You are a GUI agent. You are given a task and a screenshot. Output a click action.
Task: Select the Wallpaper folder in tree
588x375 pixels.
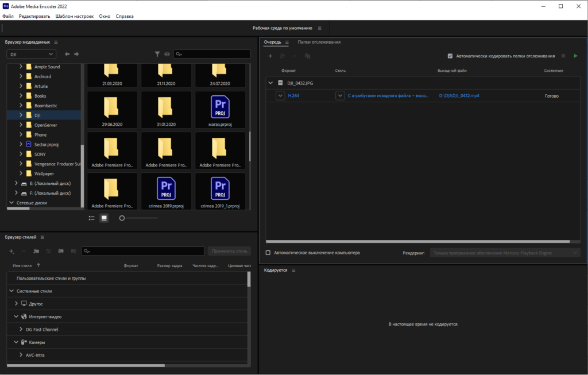pos(44,173)
